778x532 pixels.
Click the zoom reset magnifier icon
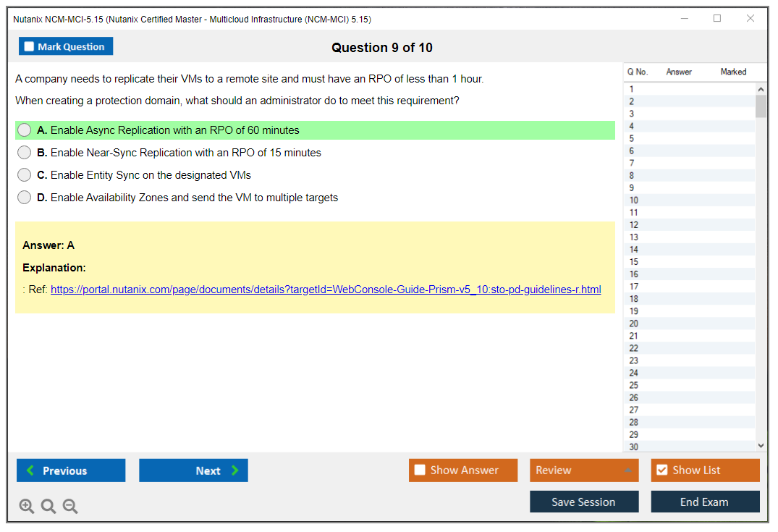click(48, 507)
